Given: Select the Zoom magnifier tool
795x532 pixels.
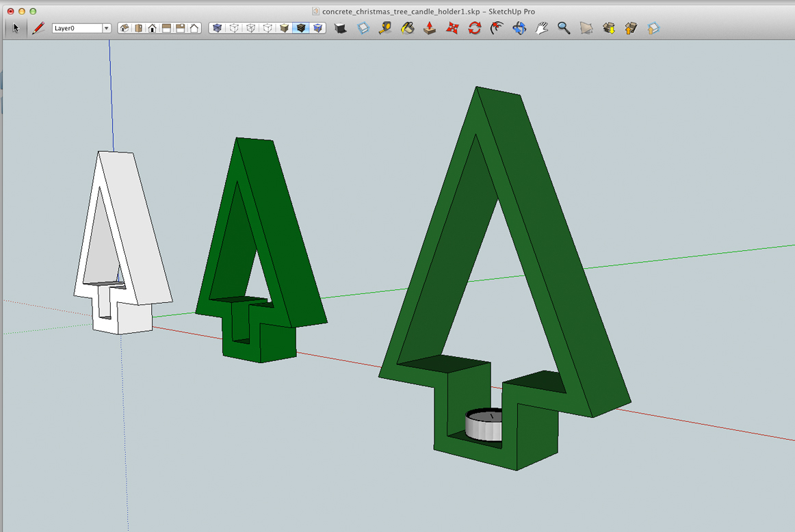Looking at the screenshot, I should click(x=563, y=28).
